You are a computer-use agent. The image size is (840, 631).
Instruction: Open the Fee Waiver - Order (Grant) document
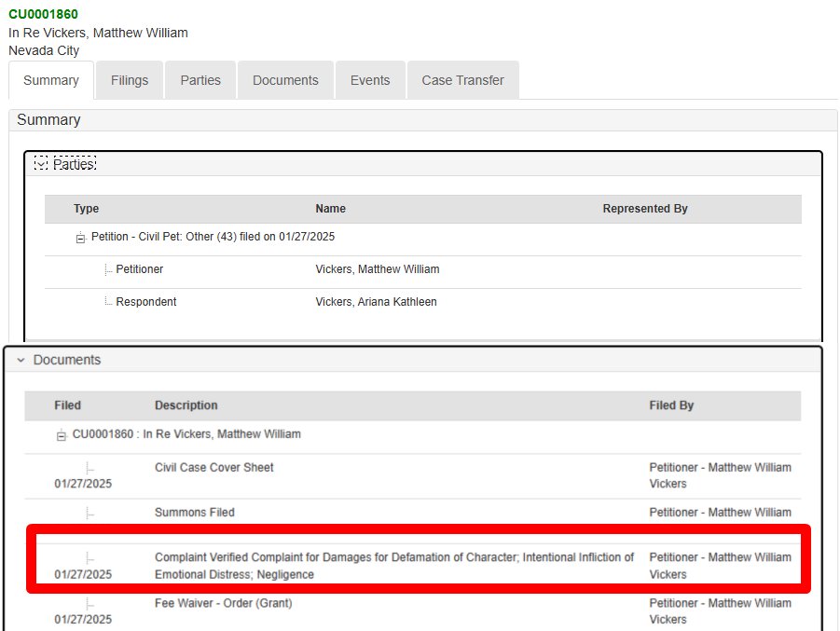coord(224,603)
